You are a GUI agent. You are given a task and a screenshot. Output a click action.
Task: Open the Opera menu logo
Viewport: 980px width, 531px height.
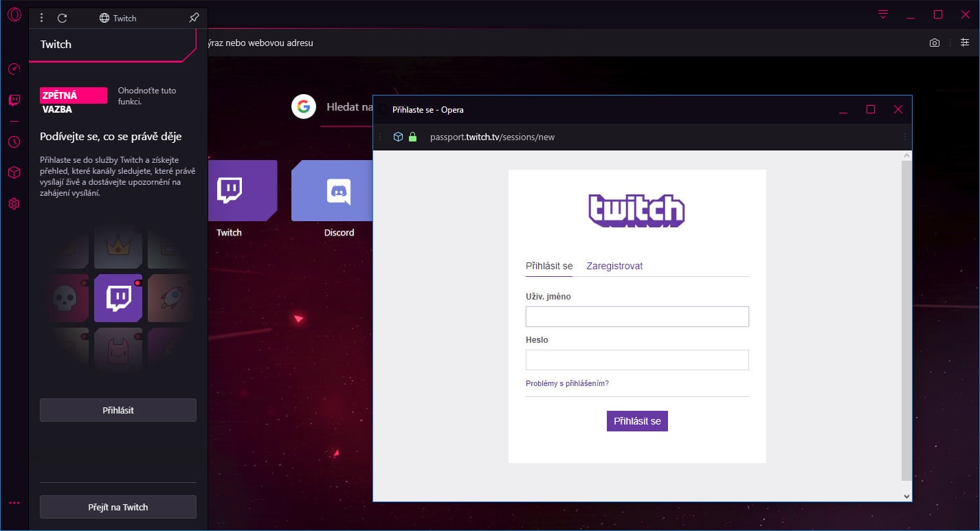(x=14, y=14)
